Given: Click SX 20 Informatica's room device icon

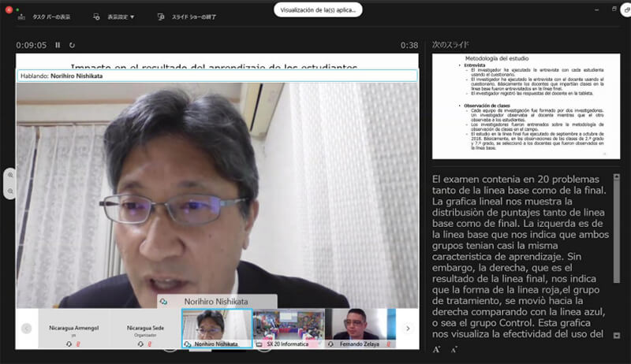Looking at the screenshot, I should coord(259,344).
